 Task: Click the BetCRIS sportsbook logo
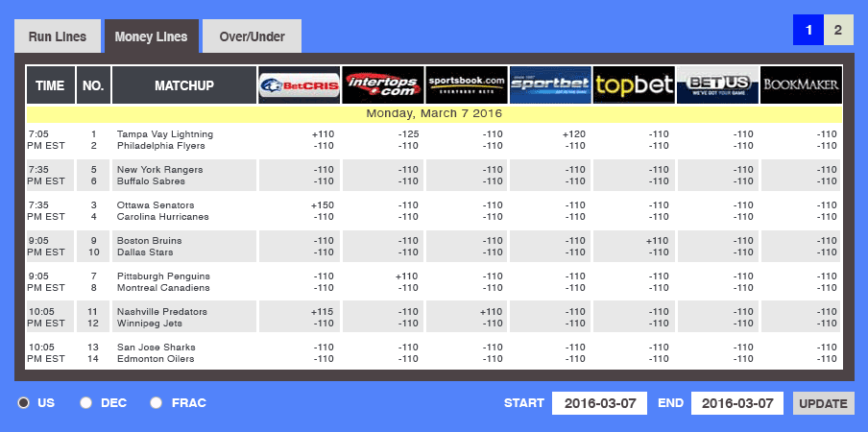[x=299, y=84]
